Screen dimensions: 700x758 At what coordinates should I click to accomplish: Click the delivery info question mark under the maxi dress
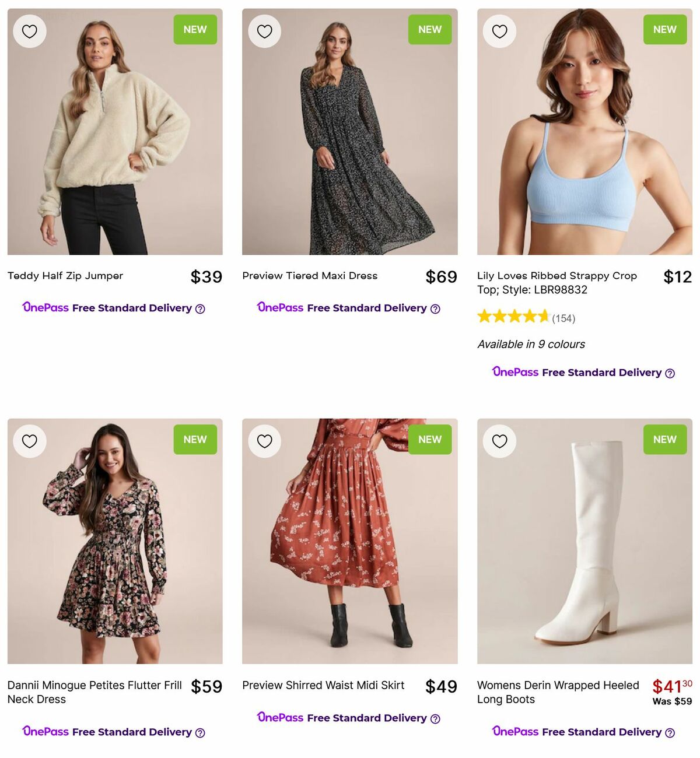click(436, 308)
